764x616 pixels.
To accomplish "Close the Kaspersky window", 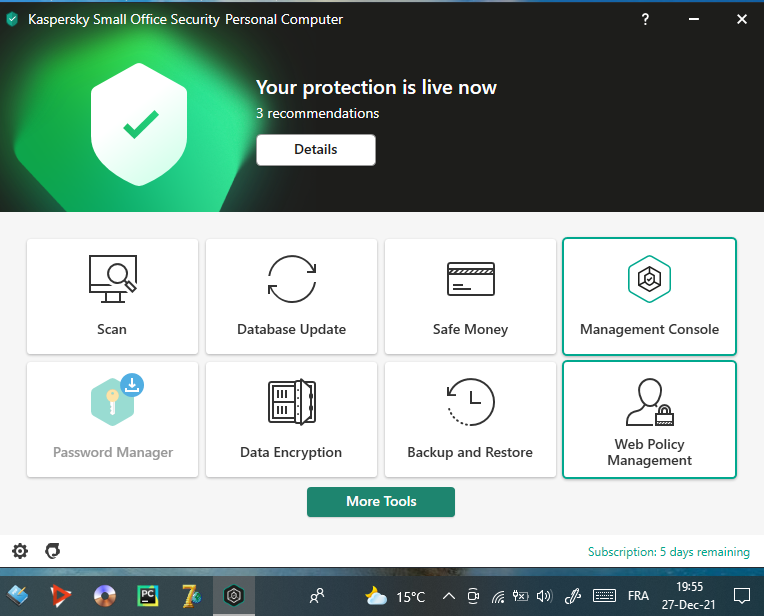I will coord(742,19).
